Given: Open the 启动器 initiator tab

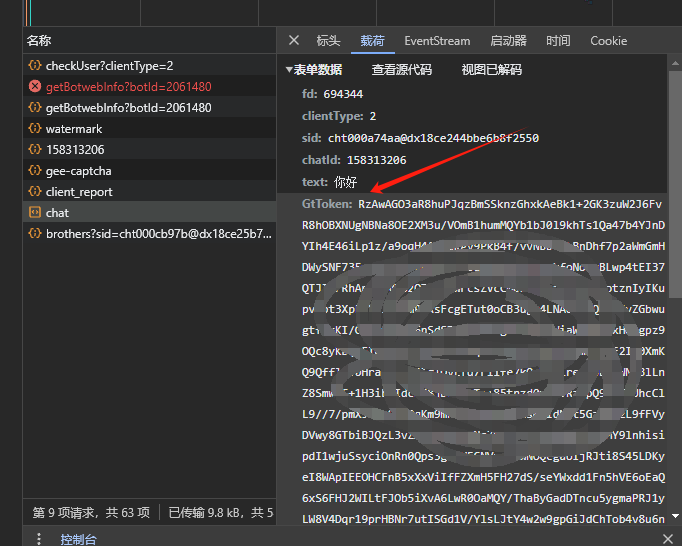Looking at the screenshot, I should point(508,41).
